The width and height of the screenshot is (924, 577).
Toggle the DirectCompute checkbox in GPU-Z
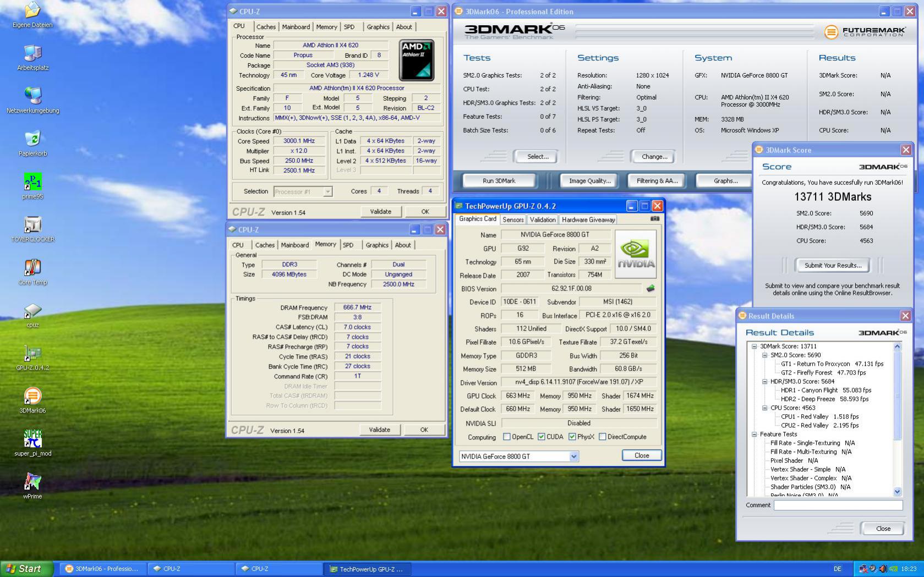[x=603, y=437]
